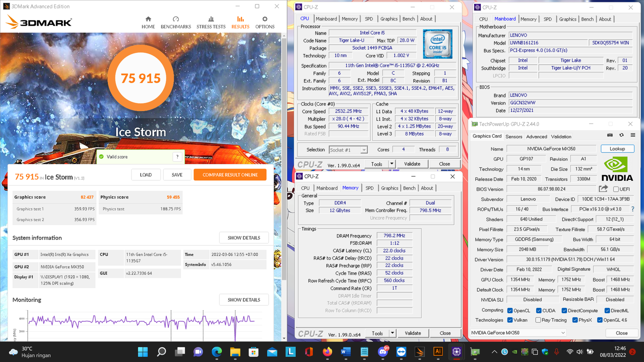
Task: Click SHOW DETAILS for Monitoring
Action: [x=244, y=300]
